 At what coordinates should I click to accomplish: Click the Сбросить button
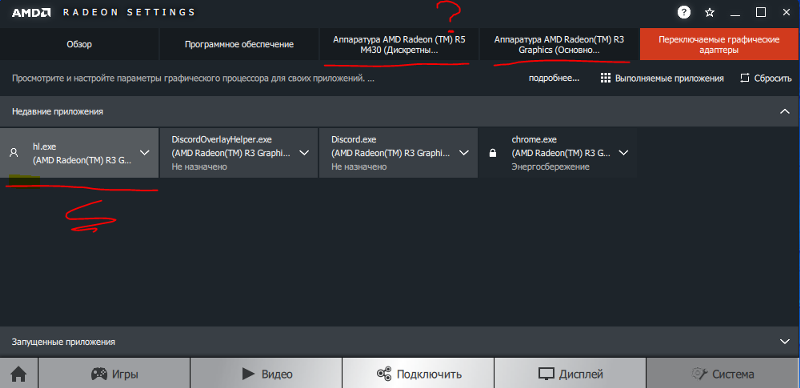pos(766,78)
